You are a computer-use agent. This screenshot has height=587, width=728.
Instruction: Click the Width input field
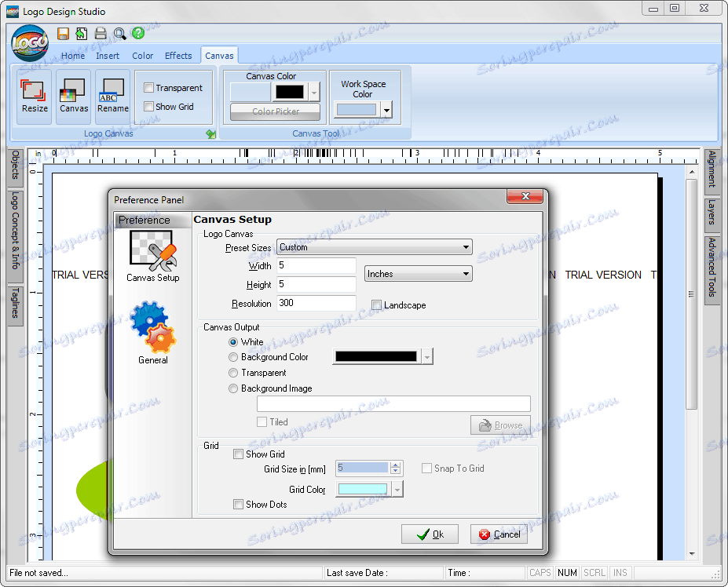tap(316, 265)
